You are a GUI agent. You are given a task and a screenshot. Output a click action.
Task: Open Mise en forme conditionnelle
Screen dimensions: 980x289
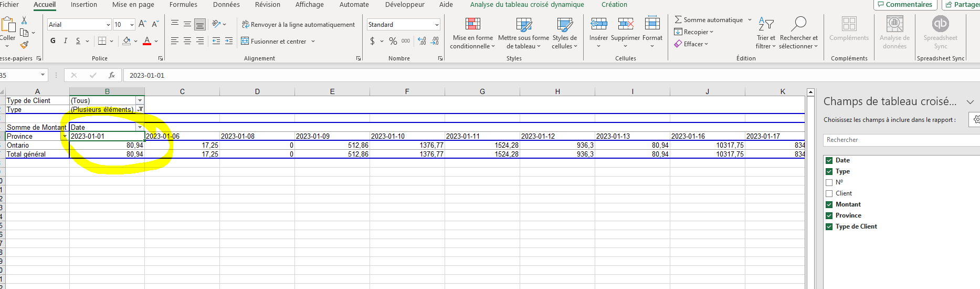click(x=473, y=33)
